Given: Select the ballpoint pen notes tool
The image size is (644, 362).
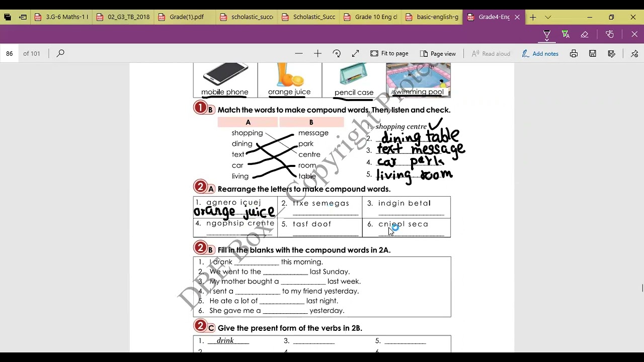Looking at the screenshot, I should (x=547, y=35).
